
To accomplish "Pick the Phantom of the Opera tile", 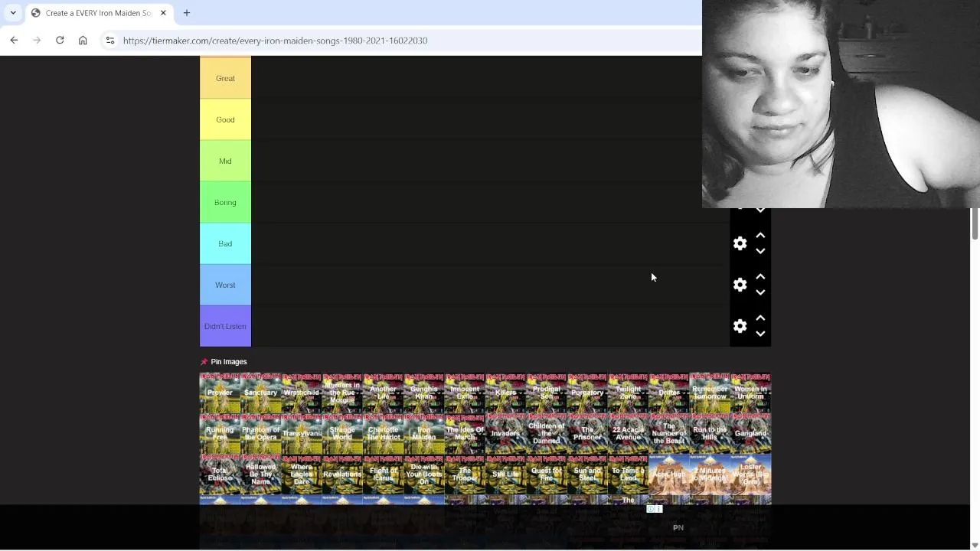I will coord(261,434).
